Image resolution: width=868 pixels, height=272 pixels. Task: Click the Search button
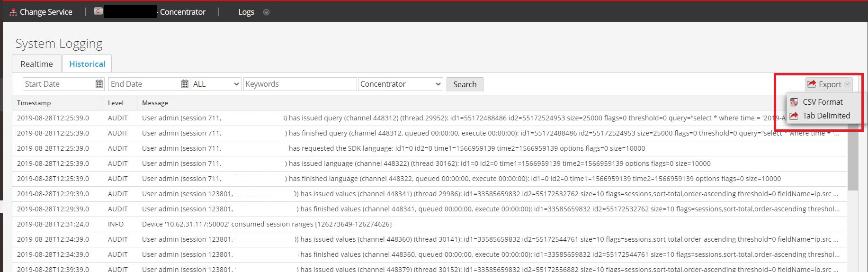click(x=465, y=84)
